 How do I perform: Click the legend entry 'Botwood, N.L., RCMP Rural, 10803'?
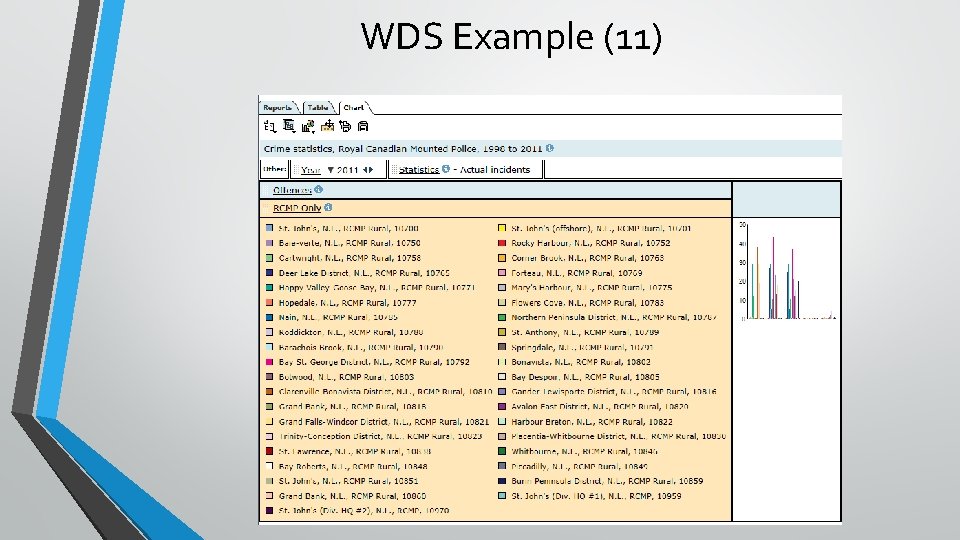coord(347,377)
